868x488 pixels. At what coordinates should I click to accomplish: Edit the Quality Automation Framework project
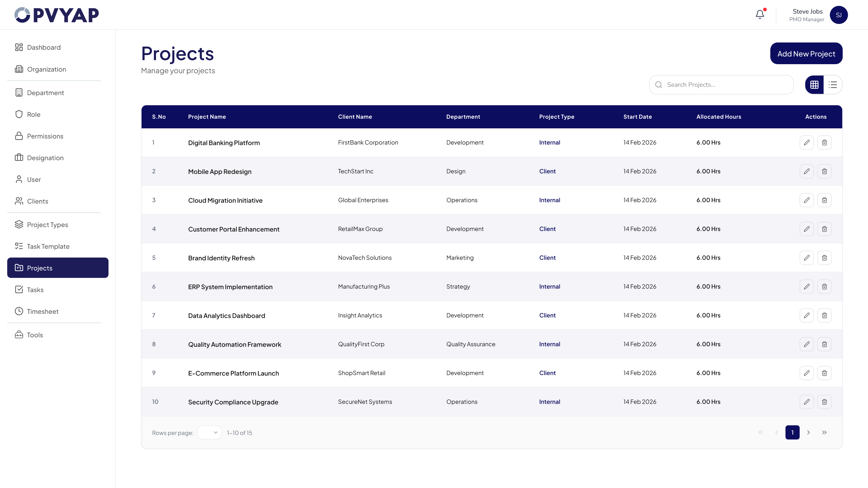click(806, 344)
